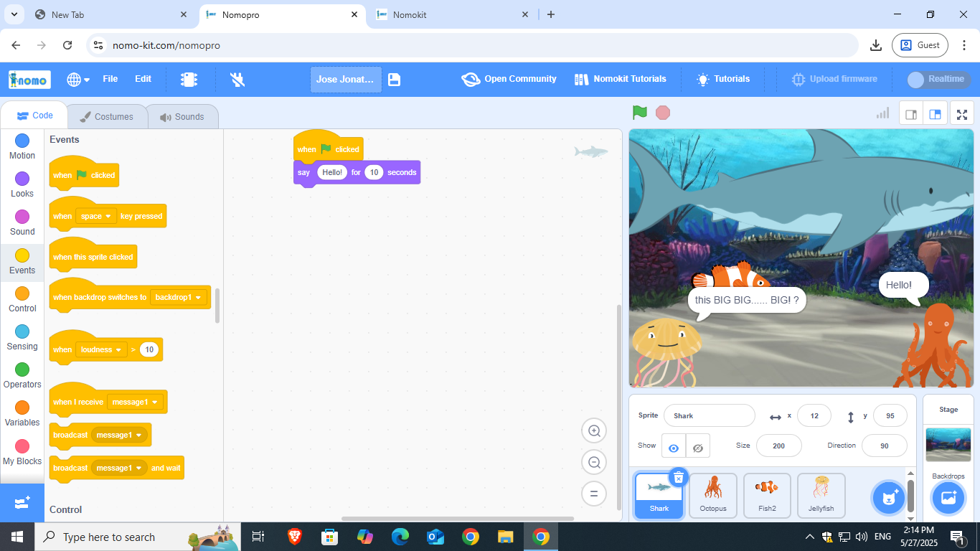Open message1 dropdown in broadcast and wait
The width and height of the screenshot is (980, 551).
[120, 468]
